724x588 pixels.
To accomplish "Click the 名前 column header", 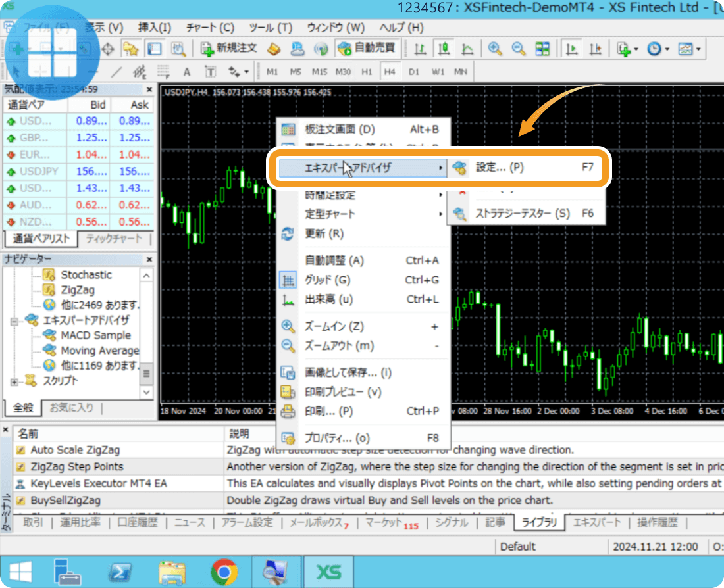I will [x=118, y=434].
